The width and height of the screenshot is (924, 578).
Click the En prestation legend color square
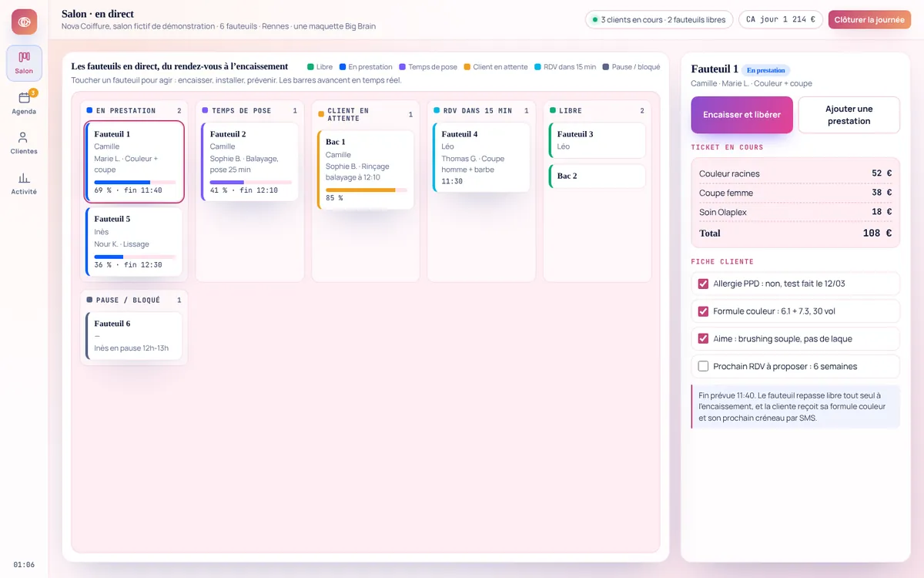(x=343, y=67)
